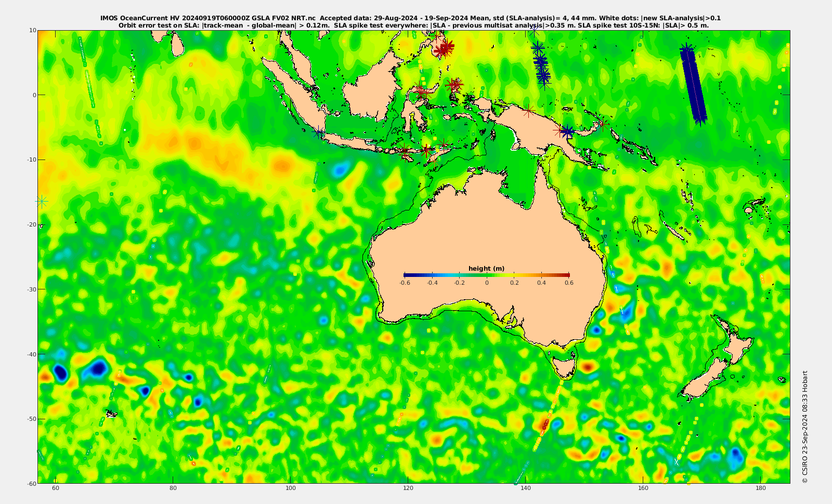832x504 pixels.
Task: Click the cyan asterisk marker near latitude -16
Action: tap(42, 201)
